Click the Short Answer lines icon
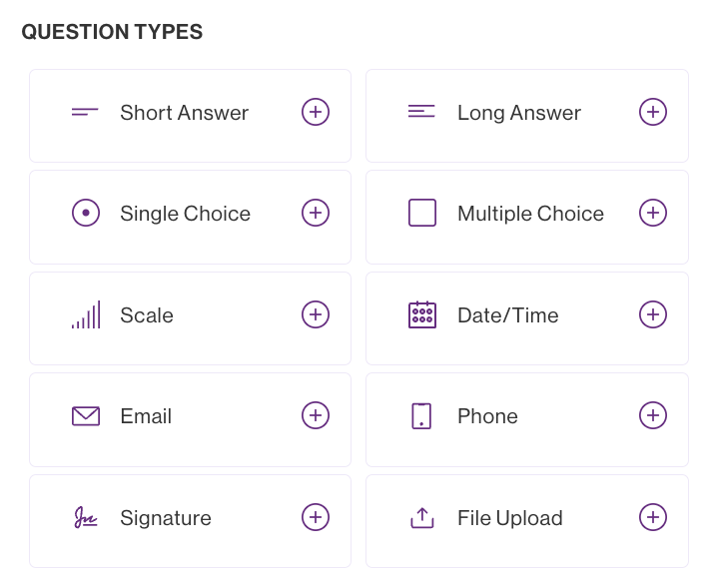Screen dimensions: 713x588 coord(85,112)
